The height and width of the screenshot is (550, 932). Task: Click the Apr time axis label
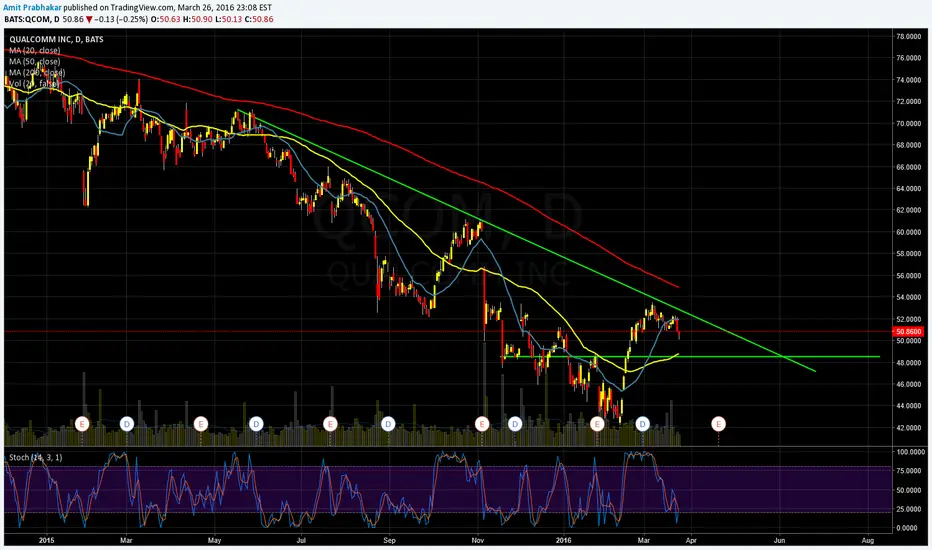pos(691,540)
